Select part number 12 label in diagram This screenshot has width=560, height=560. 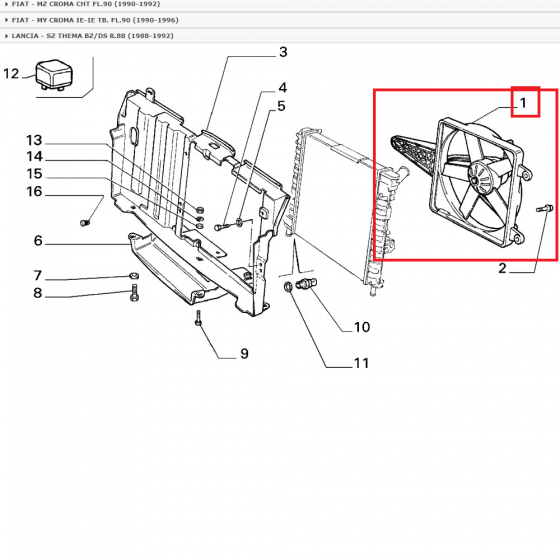[x=11, y=74]
